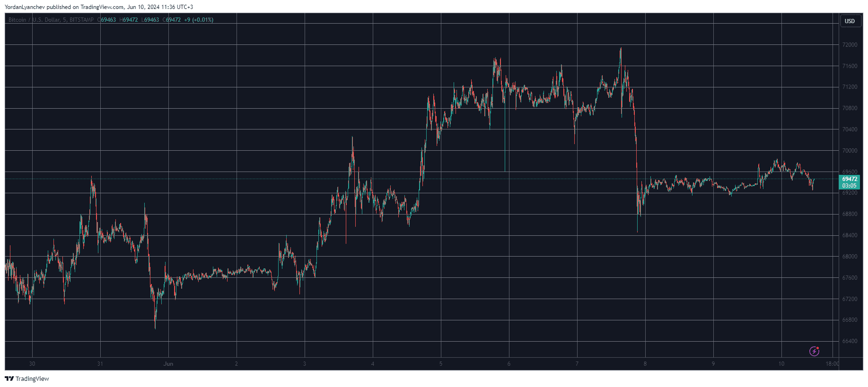Click the date label 8 on time axis
This screenshot has height=387, width=868.
point(645,364)
